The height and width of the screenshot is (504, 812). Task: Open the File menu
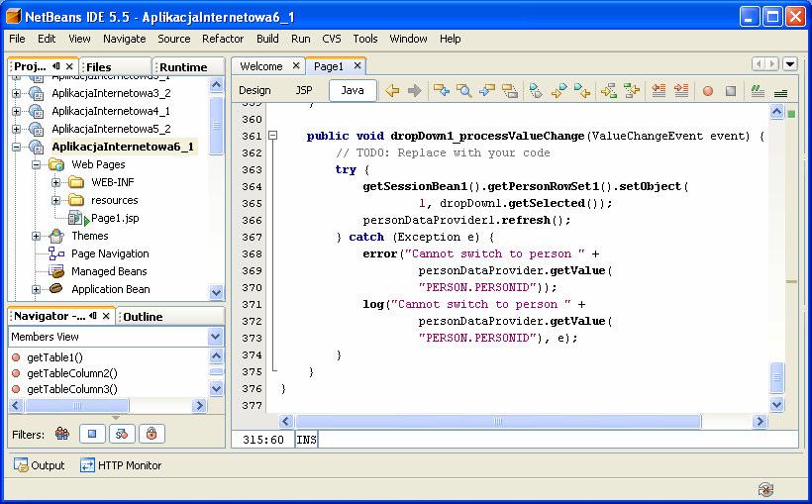(17, 39)
